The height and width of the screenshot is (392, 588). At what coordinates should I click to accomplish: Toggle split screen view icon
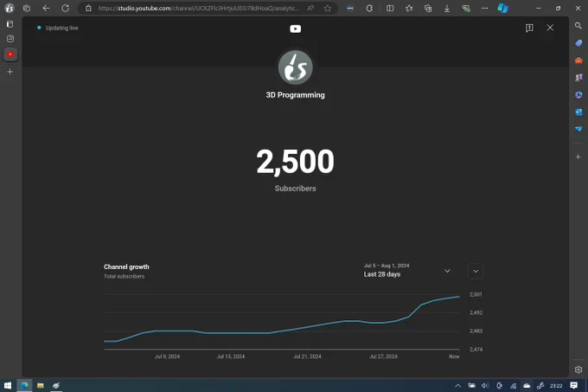[x=390, y=8]
